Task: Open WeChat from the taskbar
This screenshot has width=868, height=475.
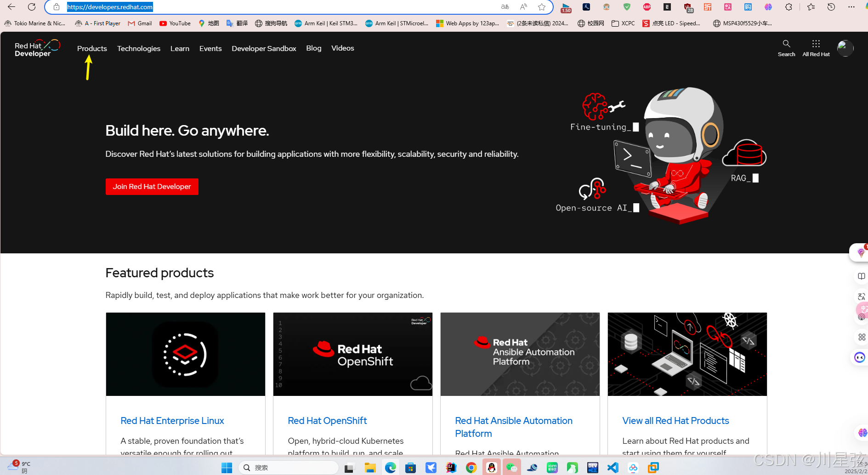Action: (511, 468)
